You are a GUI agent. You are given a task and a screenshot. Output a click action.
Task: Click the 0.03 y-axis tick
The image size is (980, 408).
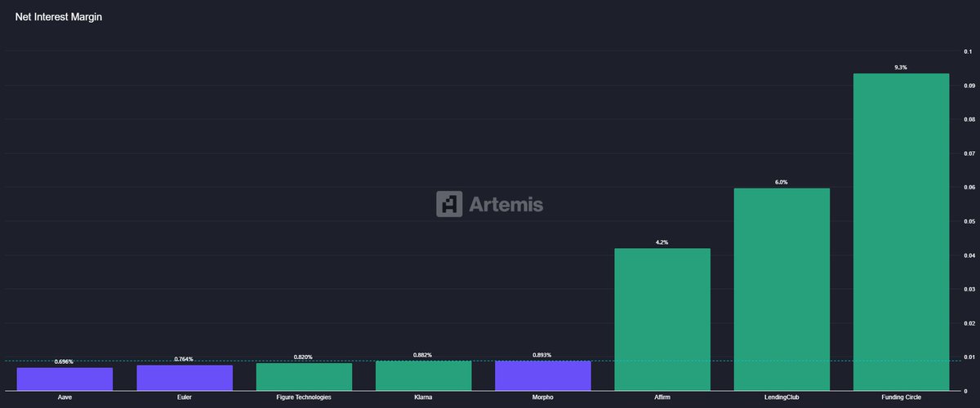[968, 290]
